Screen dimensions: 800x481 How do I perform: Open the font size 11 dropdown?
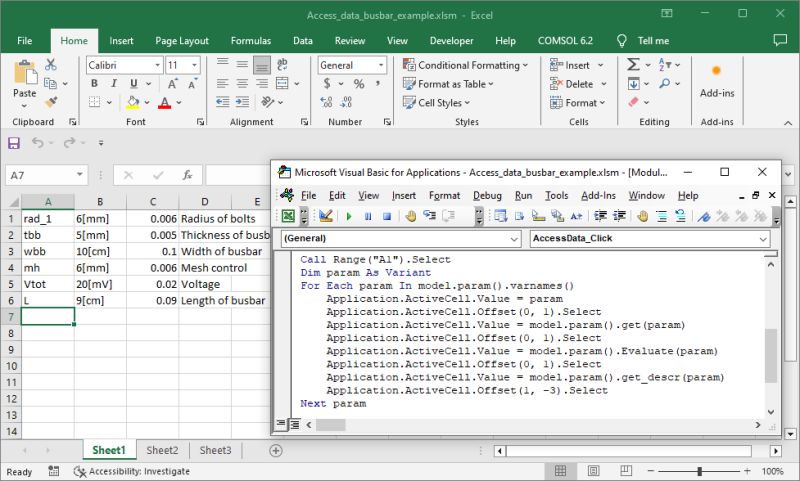point(194,65)
